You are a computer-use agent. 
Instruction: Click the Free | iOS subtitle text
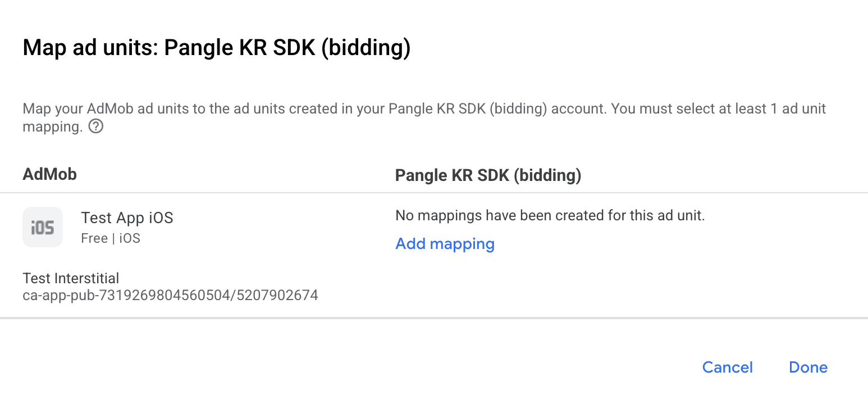click(111, 238)
